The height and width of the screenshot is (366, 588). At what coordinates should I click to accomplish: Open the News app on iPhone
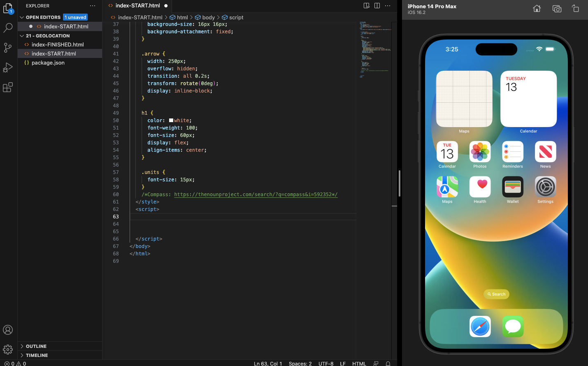546,152
